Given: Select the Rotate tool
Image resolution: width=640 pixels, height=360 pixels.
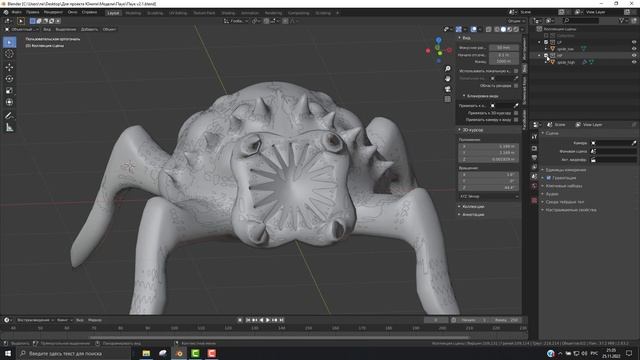Looking at the screenshot, I should coord(9,79).
